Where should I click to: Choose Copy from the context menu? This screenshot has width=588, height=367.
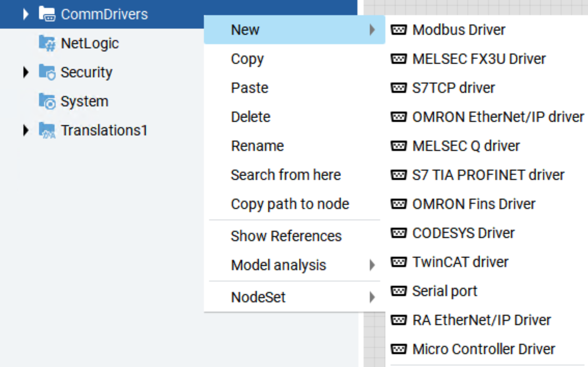pyautogui.click(x=294, y=59)
